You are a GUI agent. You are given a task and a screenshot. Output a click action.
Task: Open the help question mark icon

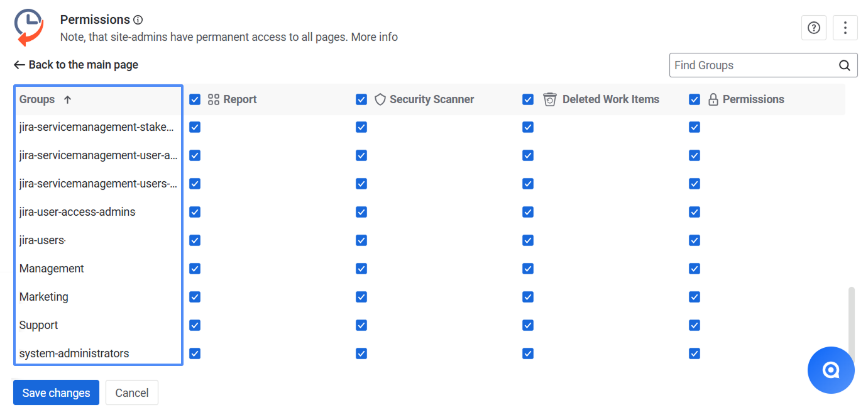coord(814,28)
